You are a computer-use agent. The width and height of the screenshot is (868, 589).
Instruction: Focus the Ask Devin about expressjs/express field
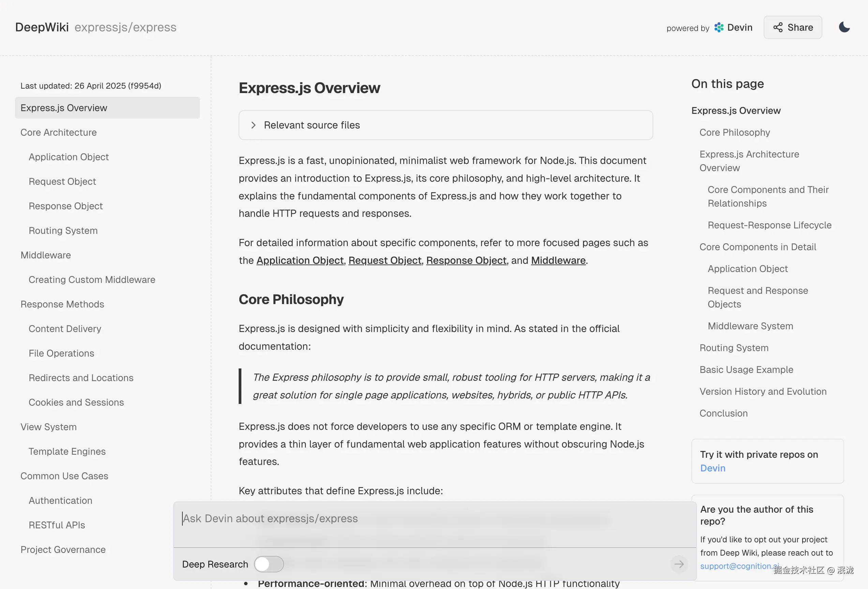pyautogui.click(x=435, y=524)
